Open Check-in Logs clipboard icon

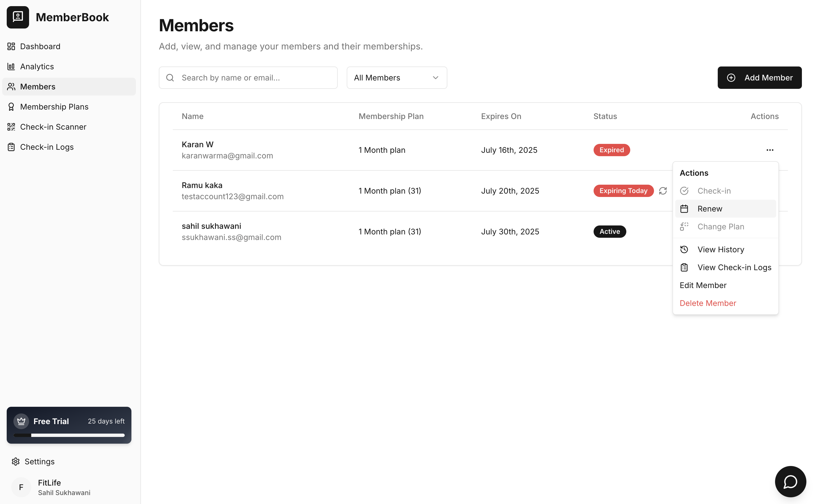pos(11,147)
